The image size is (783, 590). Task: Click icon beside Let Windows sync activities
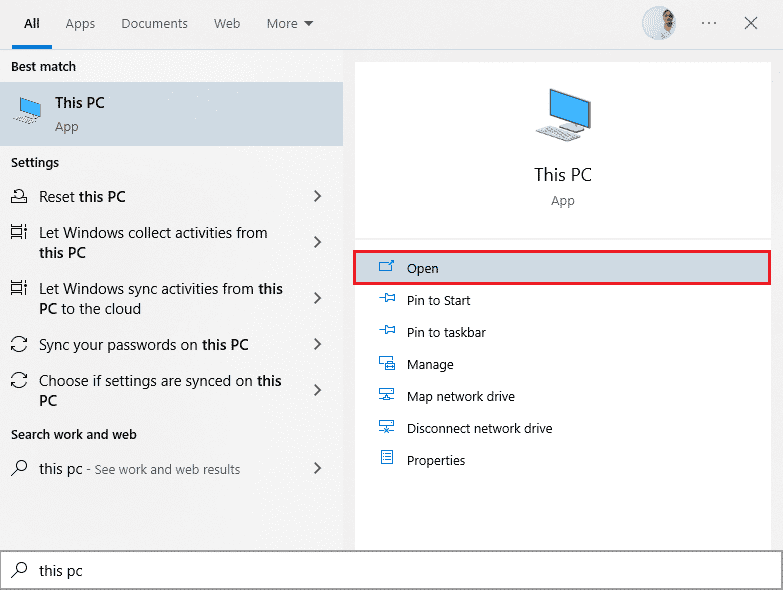pyautogui.click(x=19, y=288)
